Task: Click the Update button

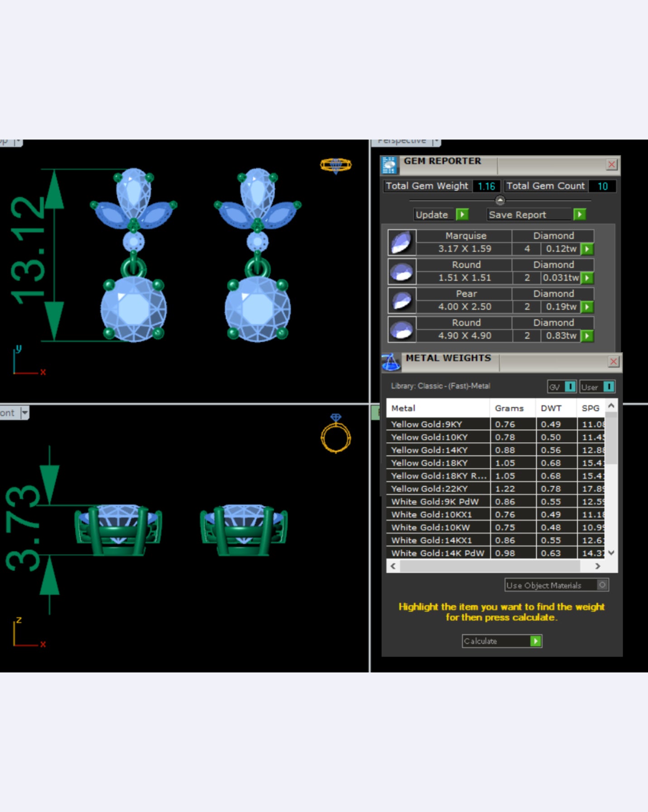Action: (x=432, y=215)
